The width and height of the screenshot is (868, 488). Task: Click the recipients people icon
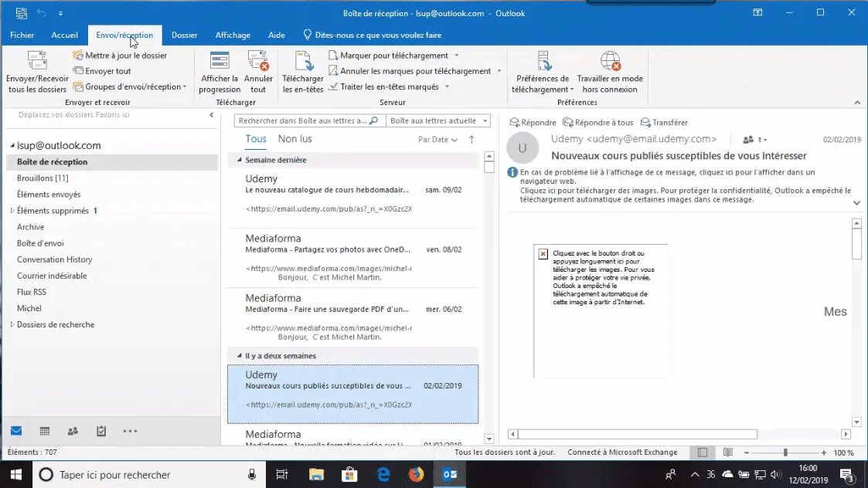pyautogui.click(x=748, y=140)
